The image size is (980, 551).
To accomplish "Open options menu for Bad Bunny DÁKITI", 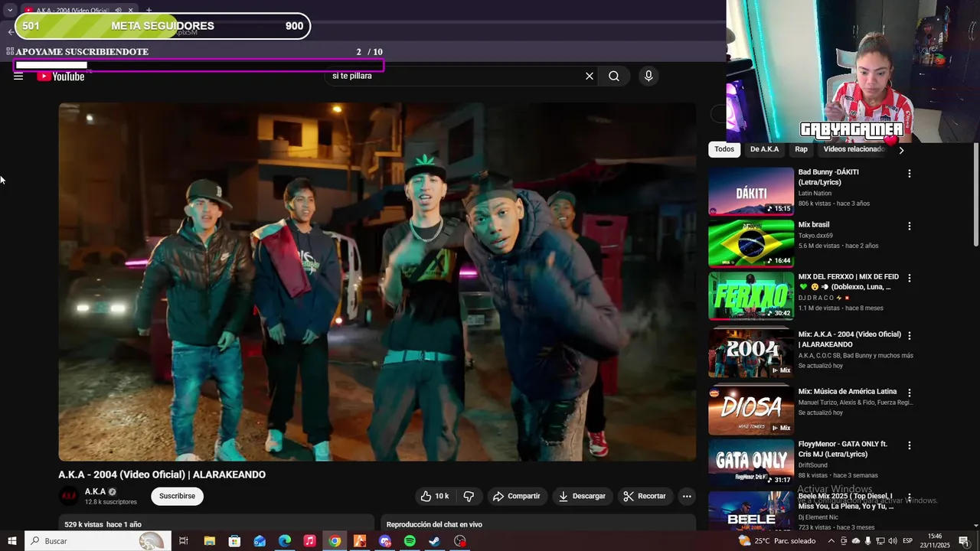I will point(910,174).
